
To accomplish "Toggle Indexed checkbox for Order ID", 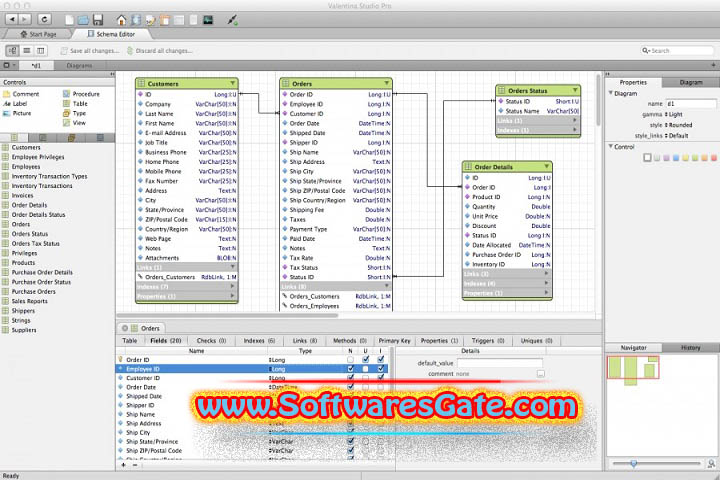I will coord(381,360).
